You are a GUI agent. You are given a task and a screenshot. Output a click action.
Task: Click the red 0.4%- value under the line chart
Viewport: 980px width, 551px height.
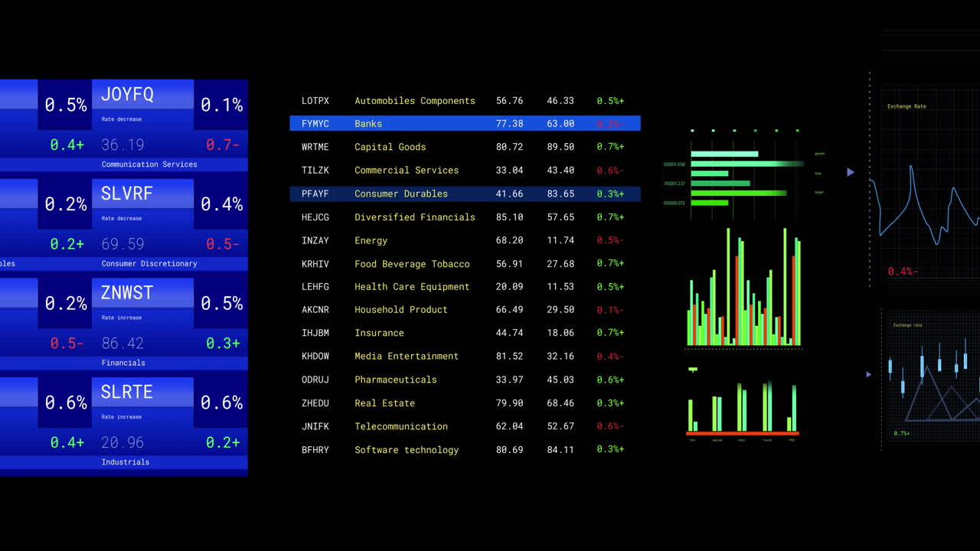pyautogui.click(x=902, y=272)
